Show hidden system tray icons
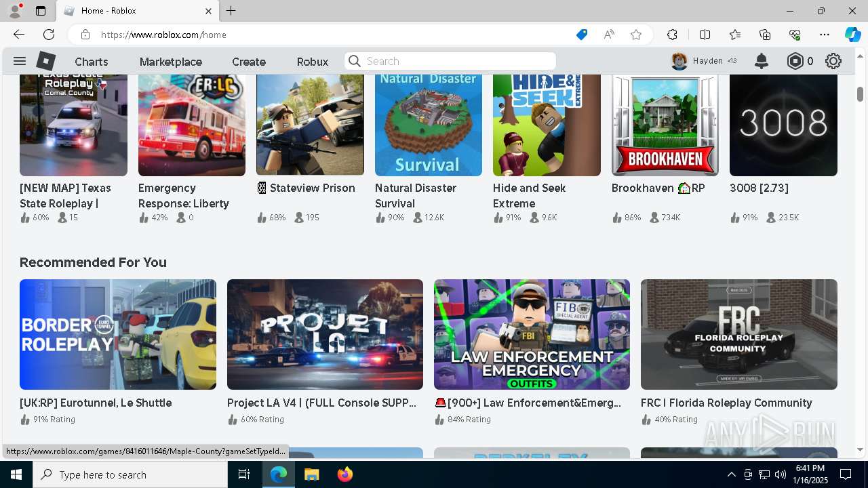This screenshot has width=868, height=488. [x=731, y=474]
